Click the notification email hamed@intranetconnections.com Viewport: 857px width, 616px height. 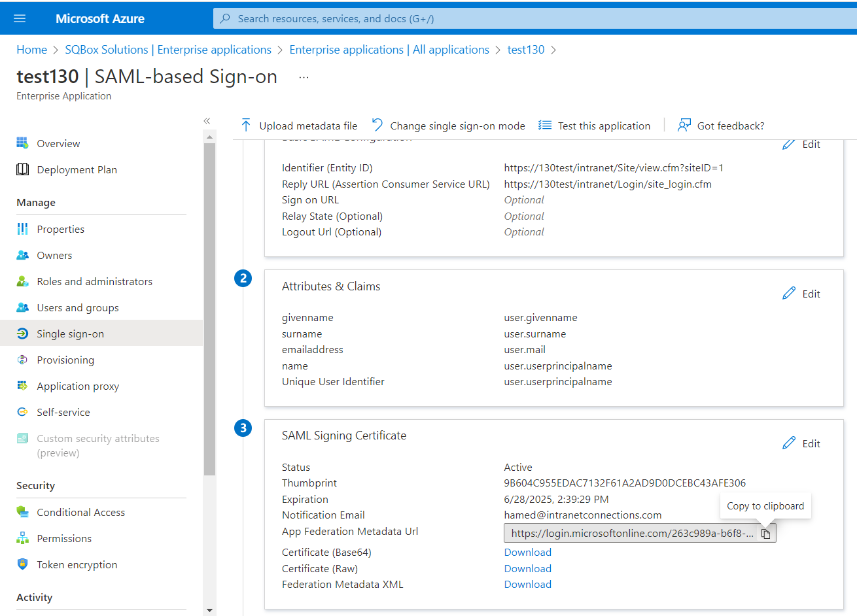[583, 515]
